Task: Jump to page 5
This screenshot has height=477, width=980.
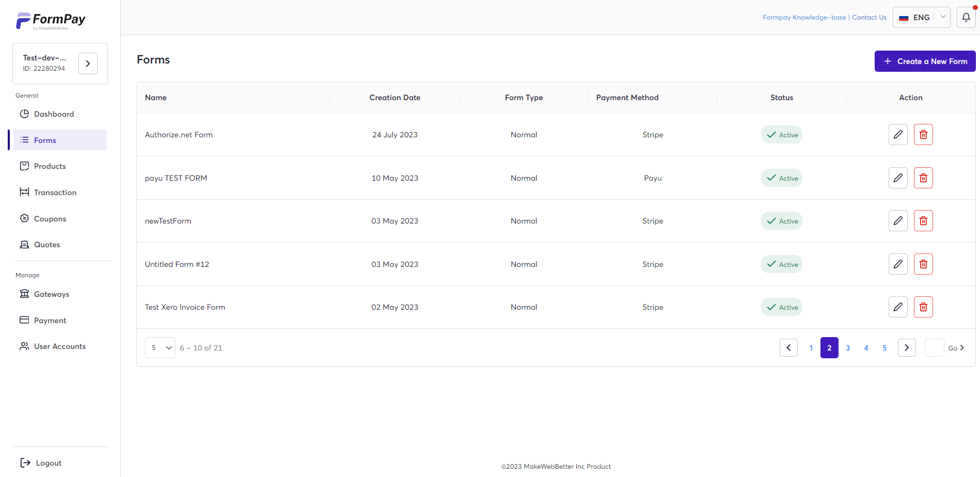Action: 884,348
